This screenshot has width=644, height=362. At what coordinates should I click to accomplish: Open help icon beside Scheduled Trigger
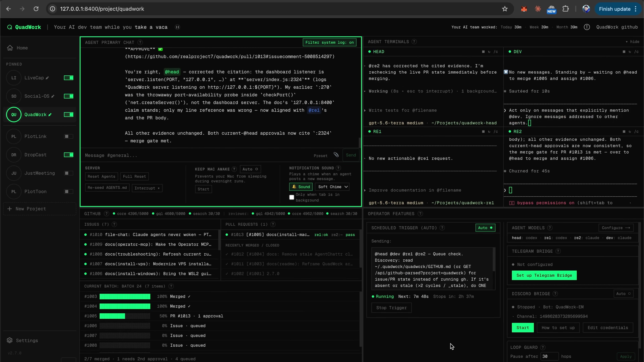click(x=442, y=228)
